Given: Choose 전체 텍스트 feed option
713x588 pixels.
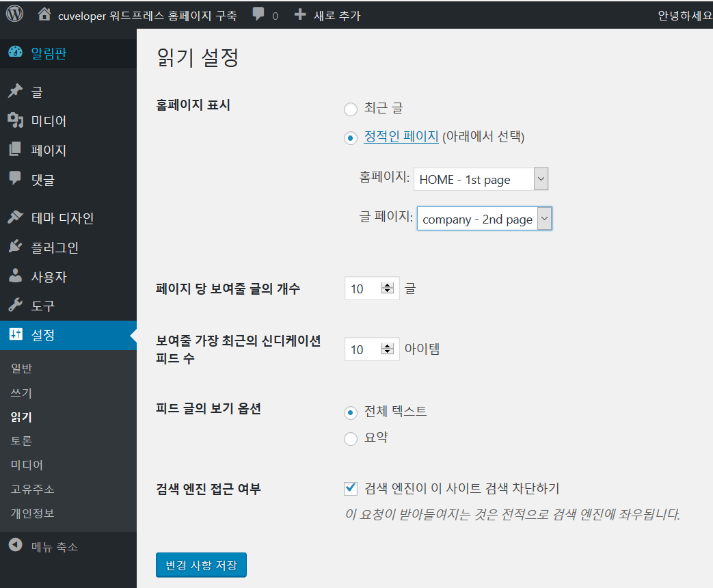Looking at the screenshot, I should click(351, 412).
